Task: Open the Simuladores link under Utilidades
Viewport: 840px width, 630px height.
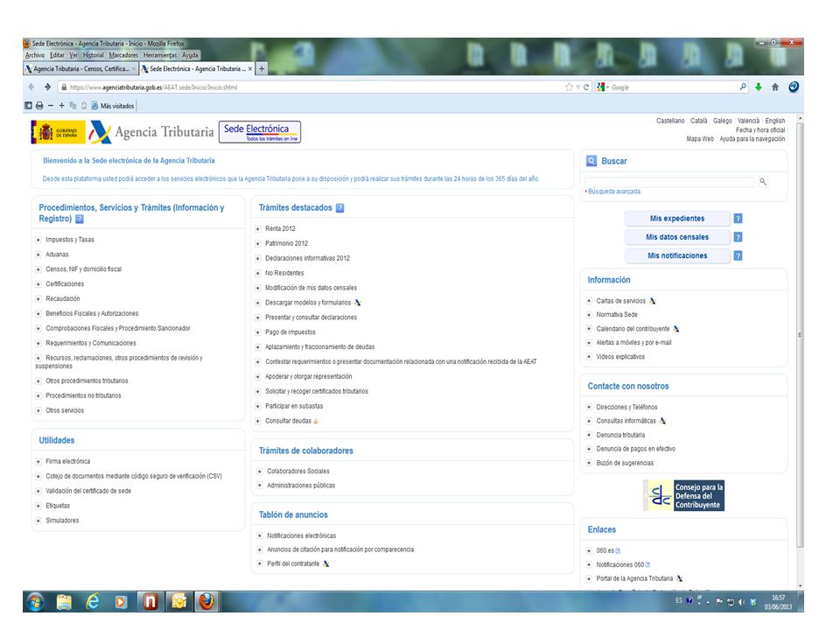Action: (x=62, y=521)
